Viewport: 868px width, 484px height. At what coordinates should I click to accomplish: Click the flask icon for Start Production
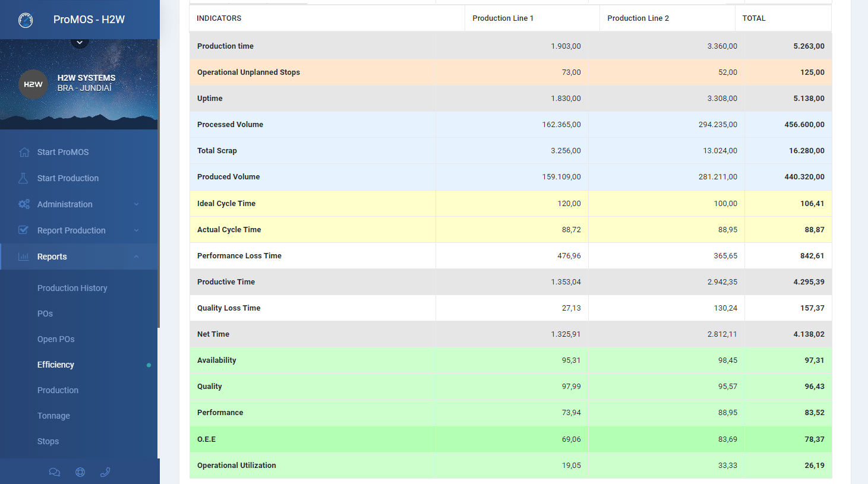pyautogui.click(x=23, y=178)
